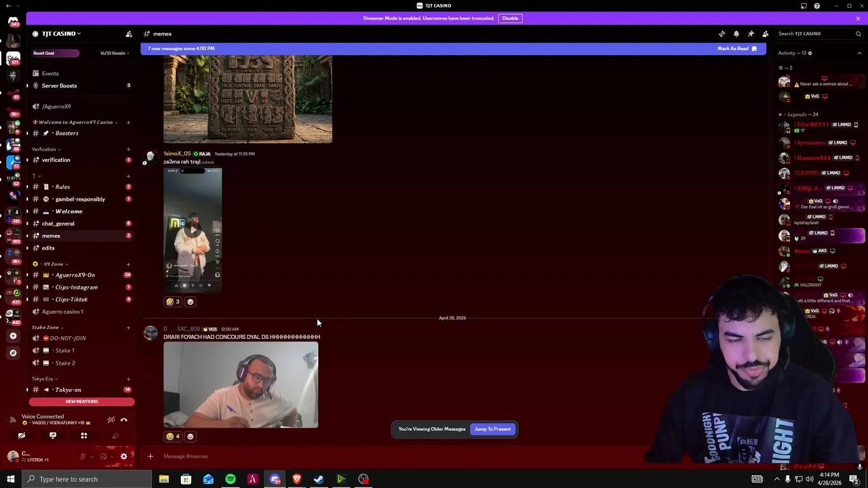Dismiss the streamer mode banner
Screen dimensions: 868x488
coord(858,18)
